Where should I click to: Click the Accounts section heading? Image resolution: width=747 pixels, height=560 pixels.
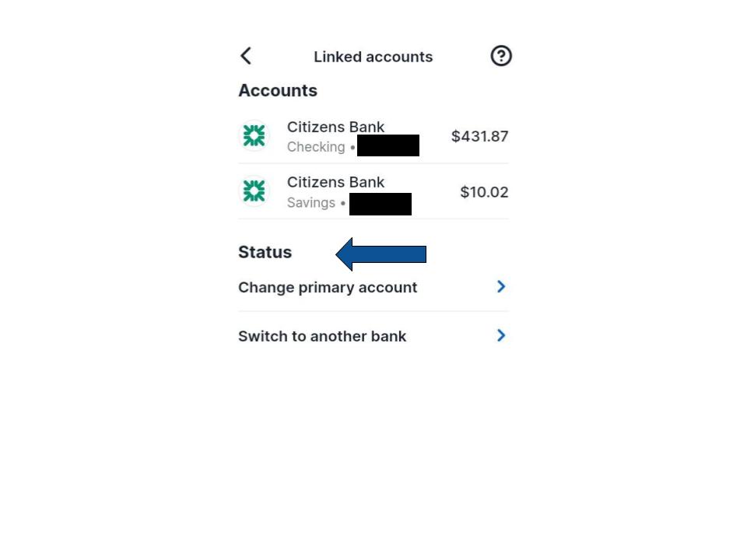click(x=278, y=90)
